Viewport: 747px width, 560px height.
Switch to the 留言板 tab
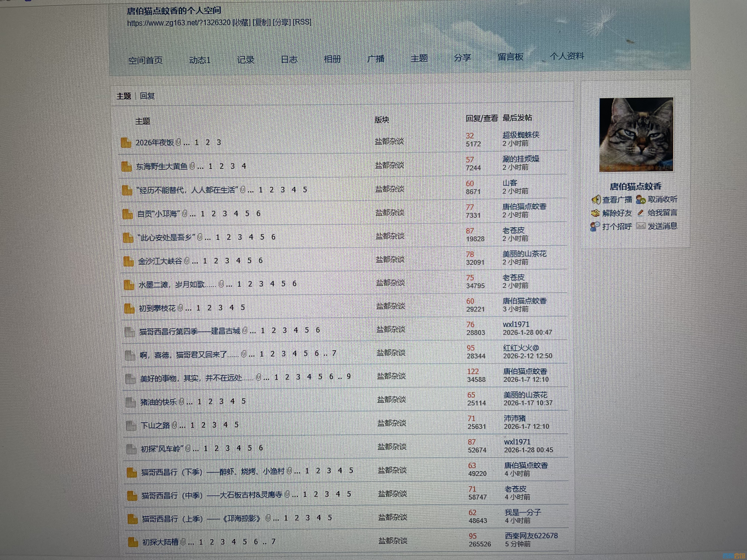(x=510, y=57)
